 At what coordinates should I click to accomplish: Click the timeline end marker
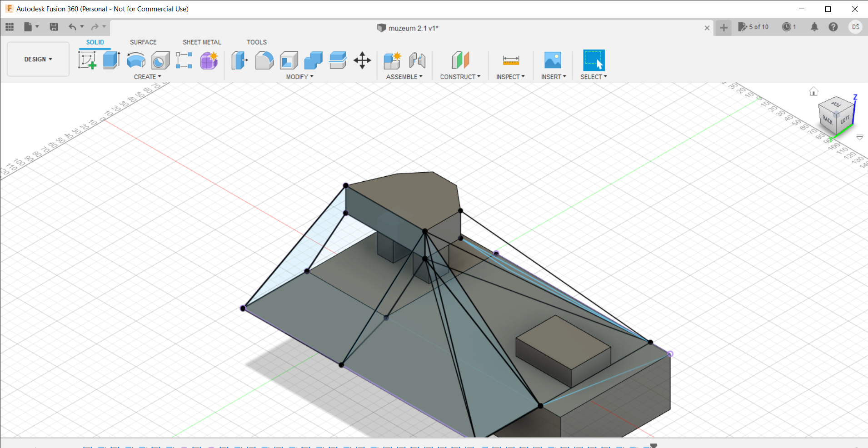(653, 445)
